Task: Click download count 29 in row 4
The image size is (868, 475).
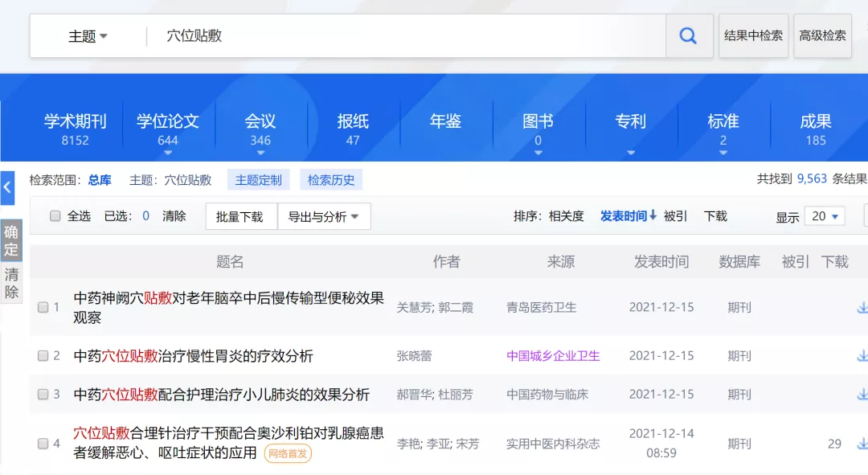Action: click(834, 444)
